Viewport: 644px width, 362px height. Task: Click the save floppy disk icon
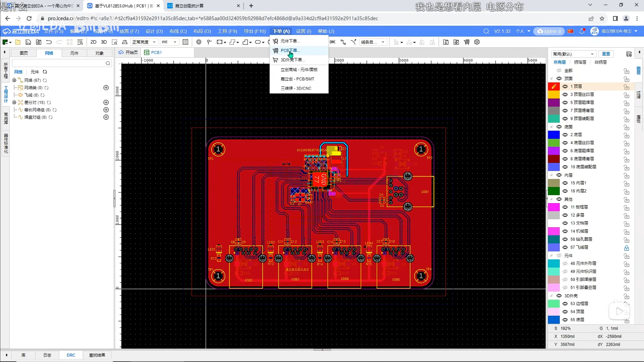(x=28, y=42)
